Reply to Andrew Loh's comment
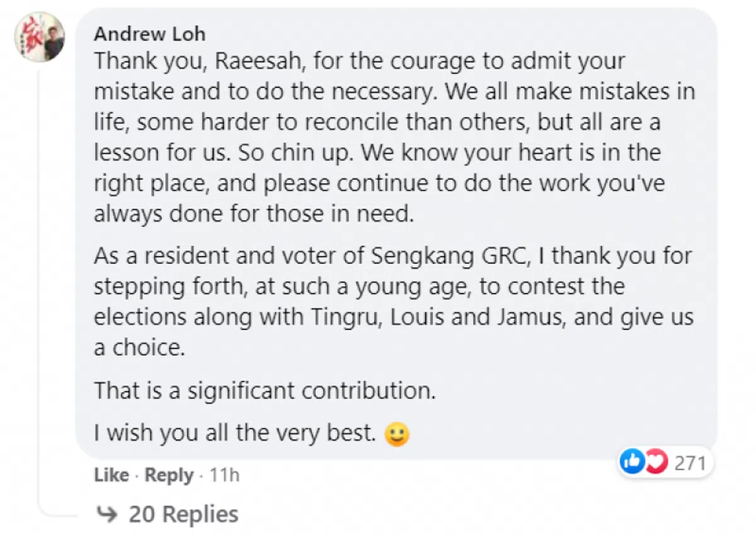The image size is (756, 535). pos(169,475)
